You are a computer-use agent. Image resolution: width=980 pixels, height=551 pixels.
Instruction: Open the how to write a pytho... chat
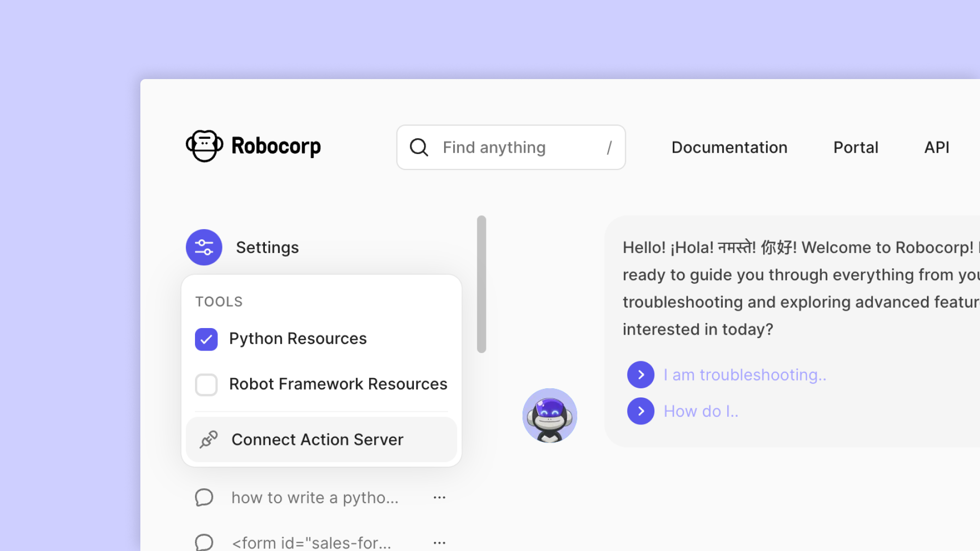pyautogui.click(x=315, y=498)
